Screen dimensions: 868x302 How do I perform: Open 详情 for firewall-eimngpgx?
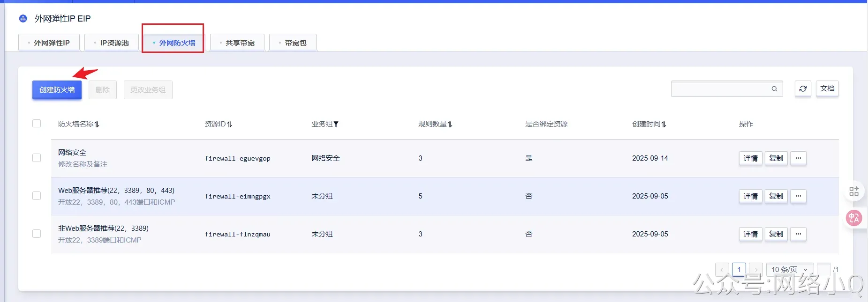pos(750,196)
